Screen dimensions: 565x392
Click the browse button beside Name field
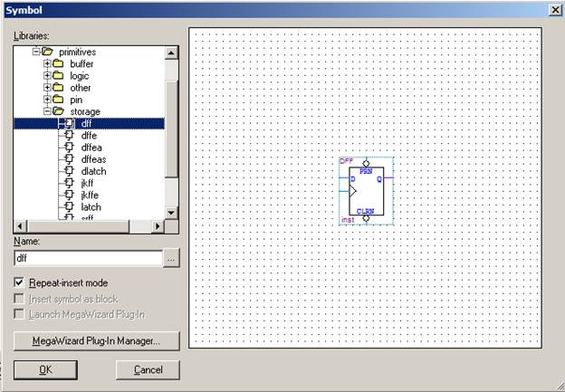[x=171, y=258]
